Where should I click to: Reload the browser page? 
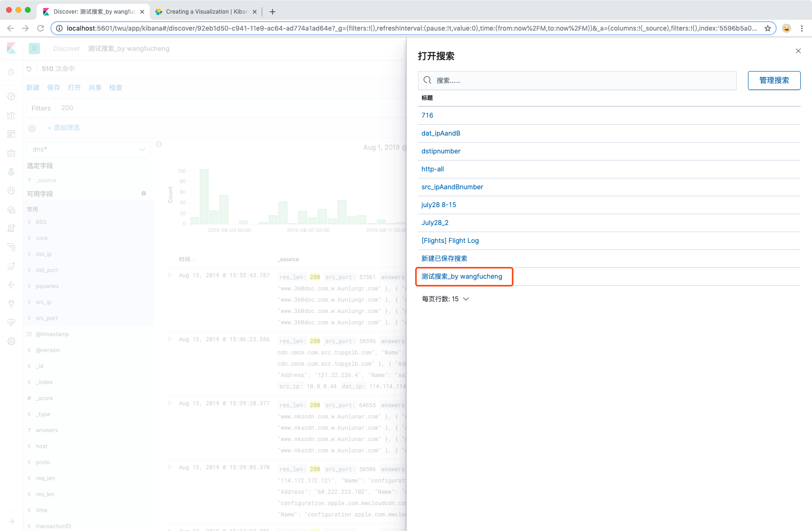click(x=40, y=28)
